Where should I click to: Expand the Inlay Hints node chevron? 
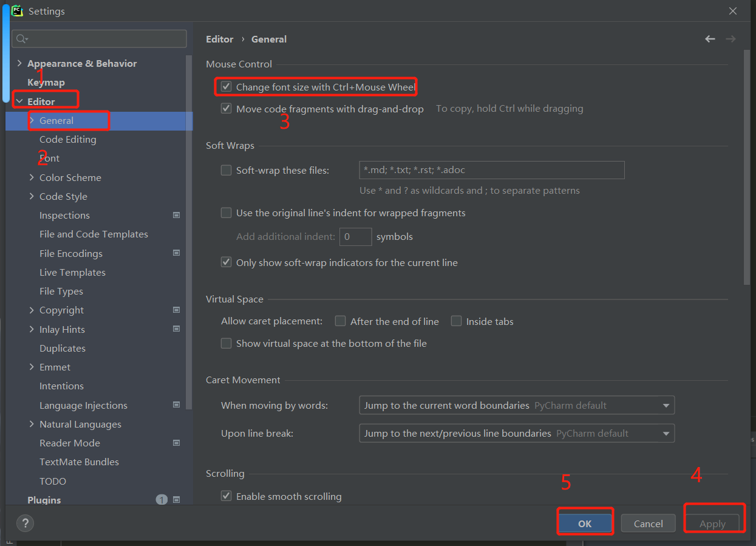click(x=32, y=329)
